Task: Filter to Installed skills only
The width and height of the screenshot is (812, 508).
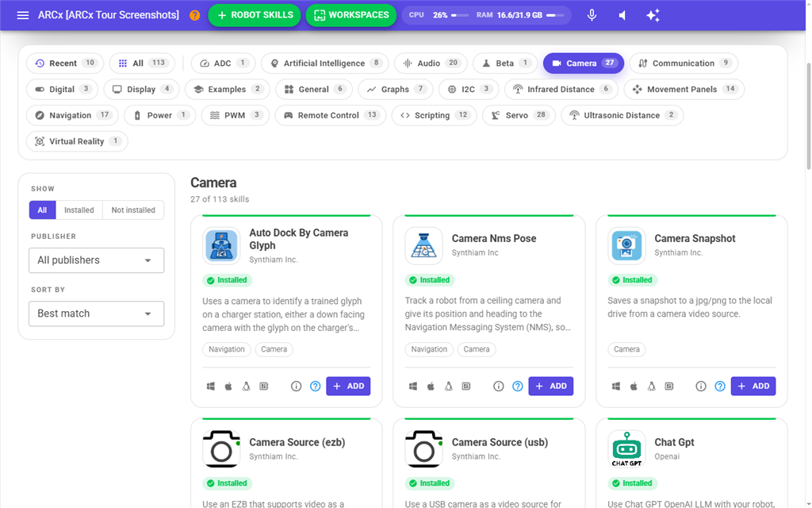Action: 79,210
